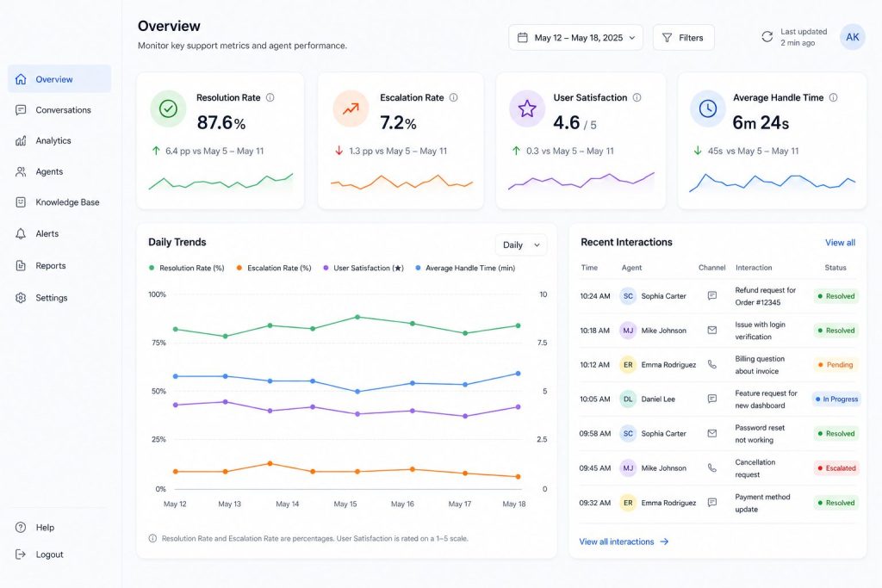Click Feature request for new dashboard
The image size is (882, 588).
[x=766, y=399]
